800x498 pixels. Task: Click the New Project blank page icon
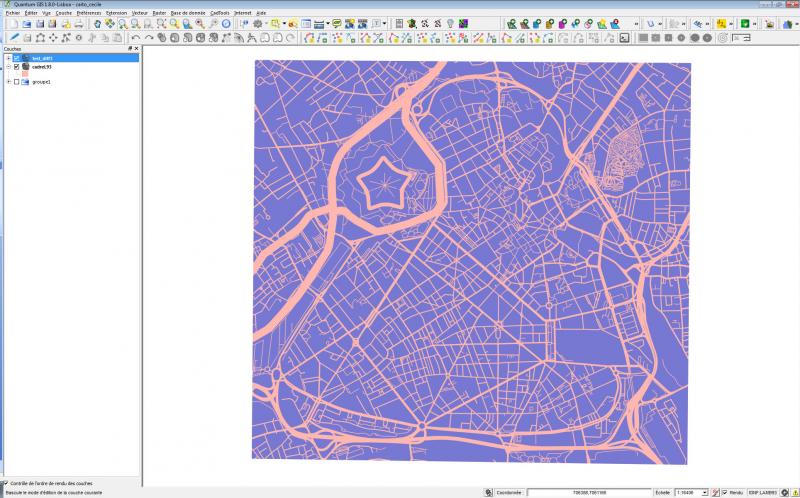pos(13,23)
